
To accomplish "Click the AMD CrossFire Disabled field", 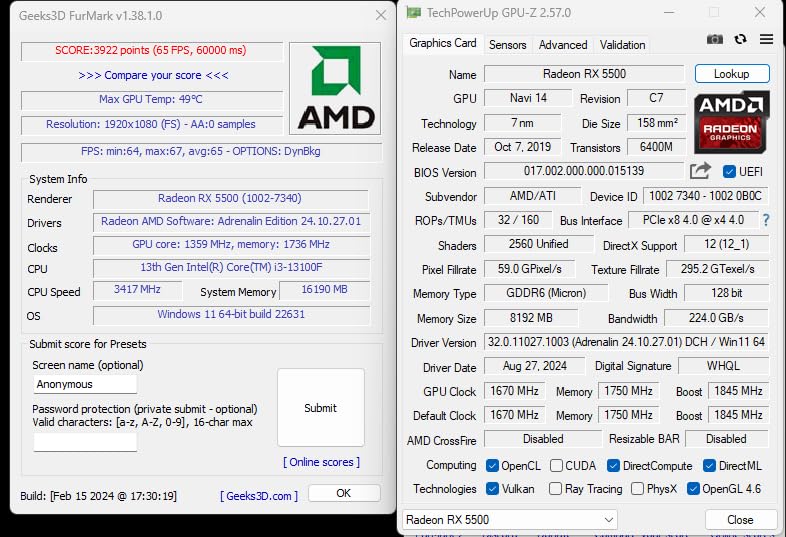I will coord(543,439).
